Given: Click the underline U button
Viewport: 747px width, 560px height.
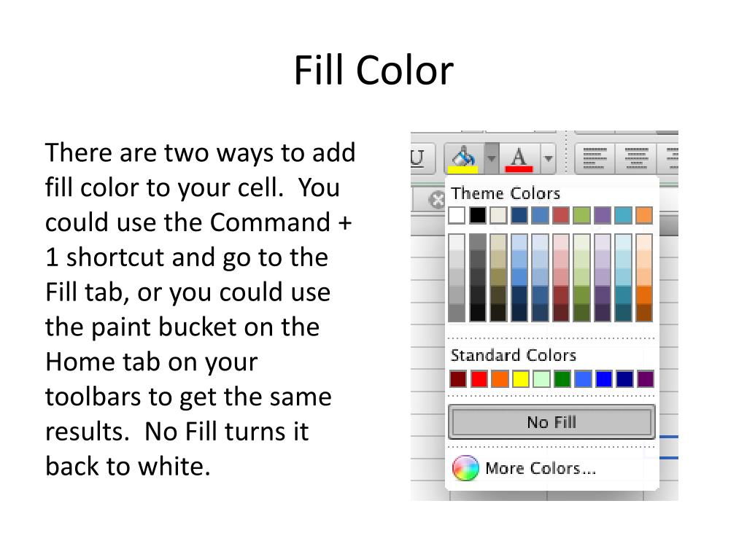Looking at the screenshot, I should pos(417,157).
